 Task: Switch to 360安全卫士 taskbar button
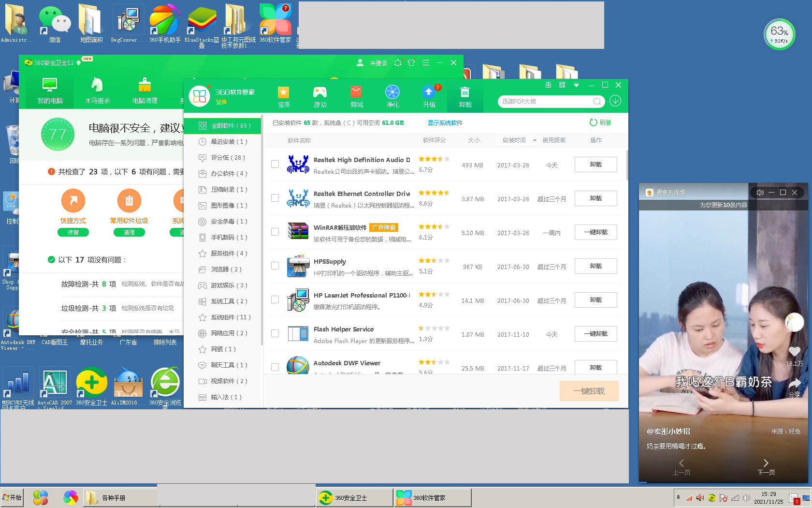[x=355, y=497]
